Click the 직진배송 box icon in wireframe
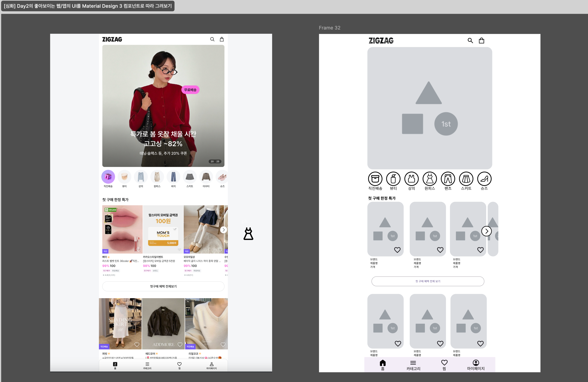 pyautogui.click(x=375, y=179)
